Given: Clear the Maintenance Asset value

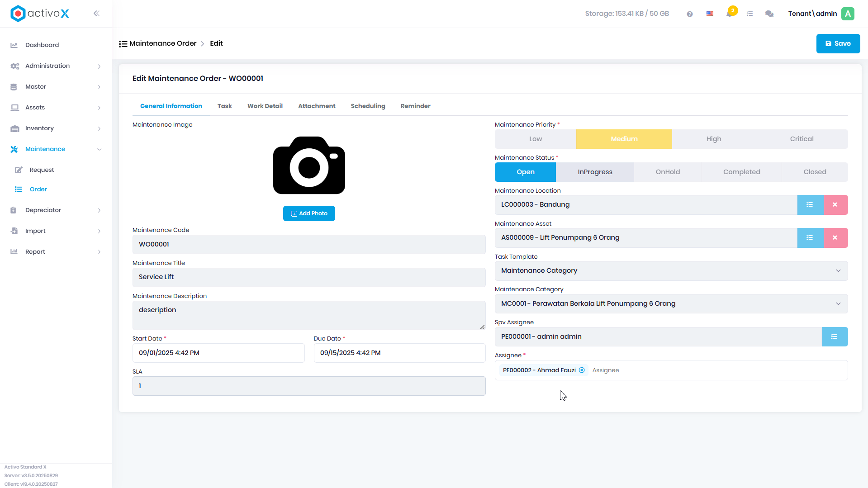Looking at the screenshot, I should click(835, 238).
